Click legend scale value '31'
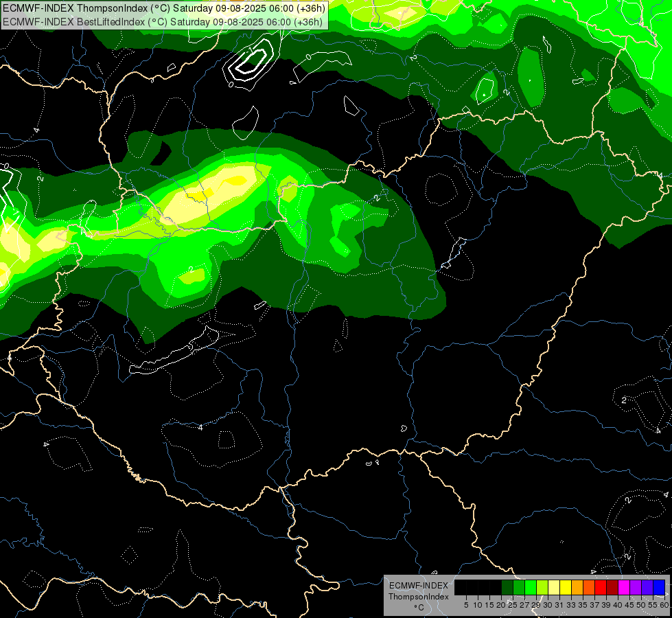This screenshot has height=618, width=672. (x=559, y=605)
